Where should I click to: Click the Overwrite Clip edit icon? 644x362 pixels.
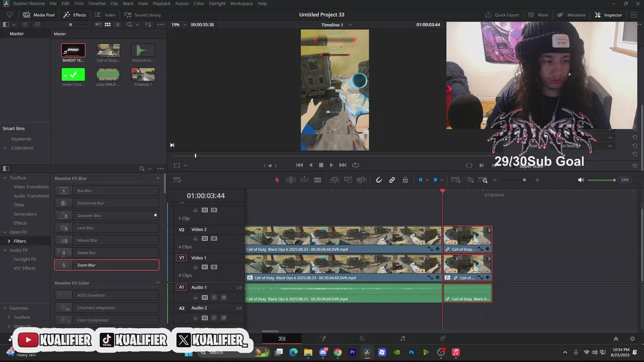pos(348,180)
